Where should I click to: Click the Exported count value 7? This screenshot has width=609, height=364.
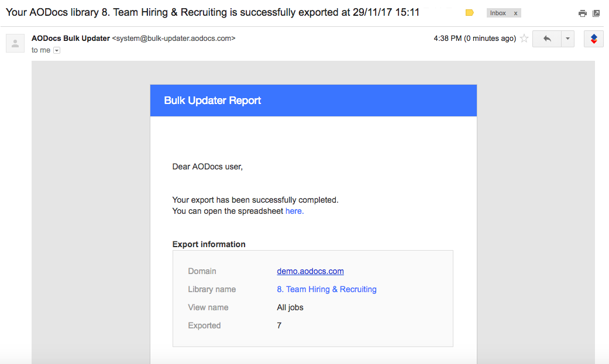[x=279, y=325]
